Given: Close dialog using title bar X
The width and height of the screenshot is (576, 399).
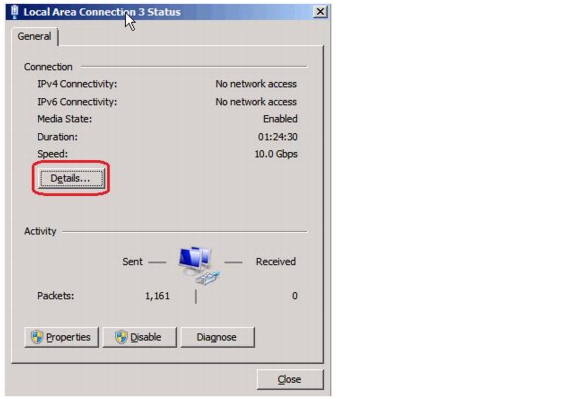Looking at the screenshot, I should (x=320, y=12).
